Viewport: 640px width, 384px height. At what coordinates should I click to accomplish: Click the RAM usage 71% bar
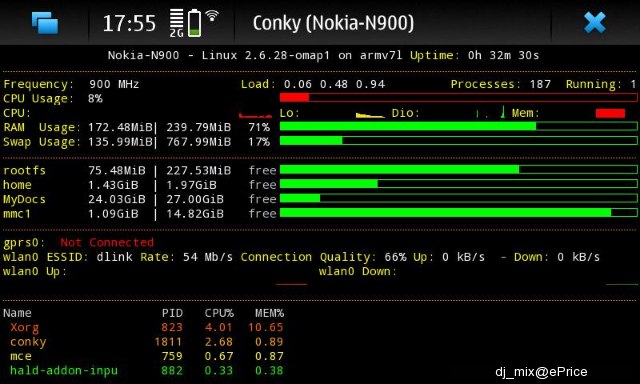[x=458, y=127]
